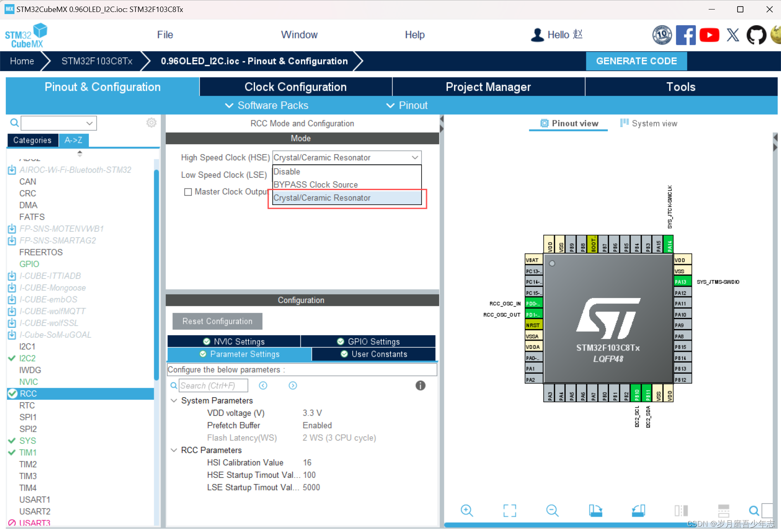The width and height of the screenshot is (781, 532).
Task: Open the User Constants tab
Action: [x=374, y=354]
